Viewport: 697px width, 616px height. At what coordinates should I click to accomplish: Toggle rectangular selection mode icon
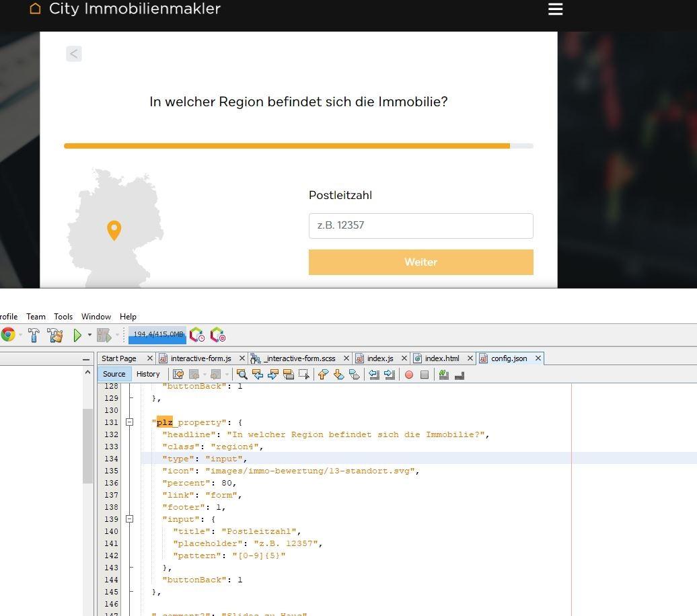(304, 375)
